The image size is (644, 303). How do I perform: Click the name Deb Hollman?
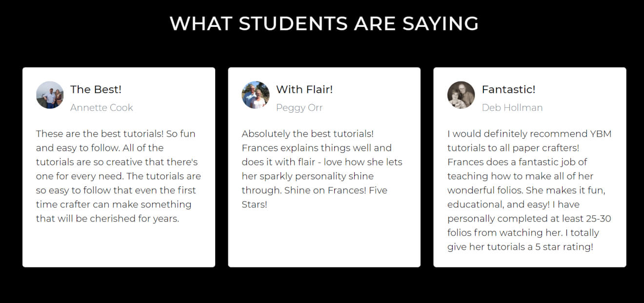512,107
